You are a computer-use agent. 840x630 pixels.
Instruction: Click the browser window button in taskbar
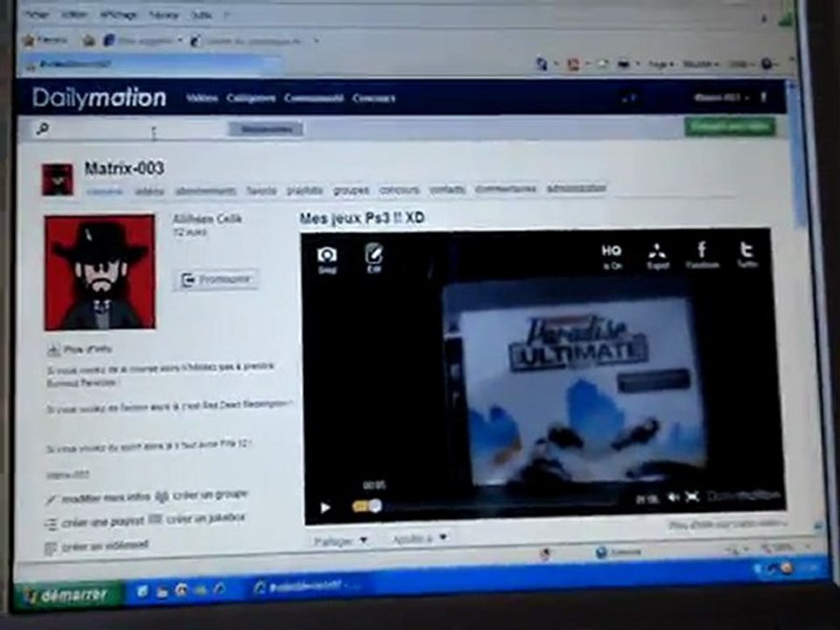pos(308,586)
